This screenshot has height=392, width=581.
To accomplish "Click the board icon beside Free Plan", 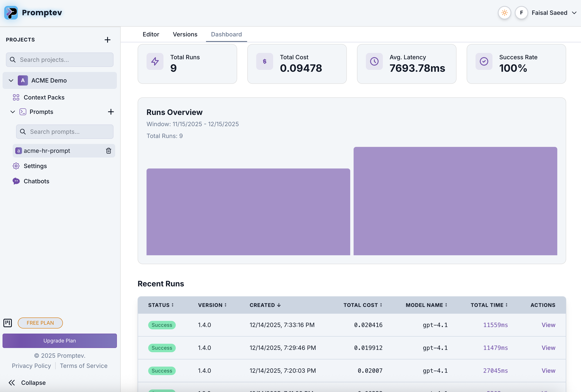I will (8, 323).
